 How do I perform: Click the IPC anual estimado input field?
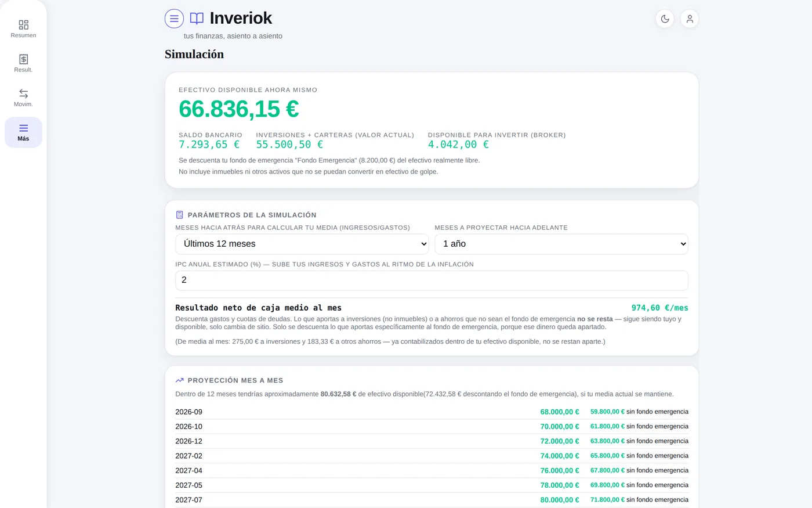click(x=432, y=280)
